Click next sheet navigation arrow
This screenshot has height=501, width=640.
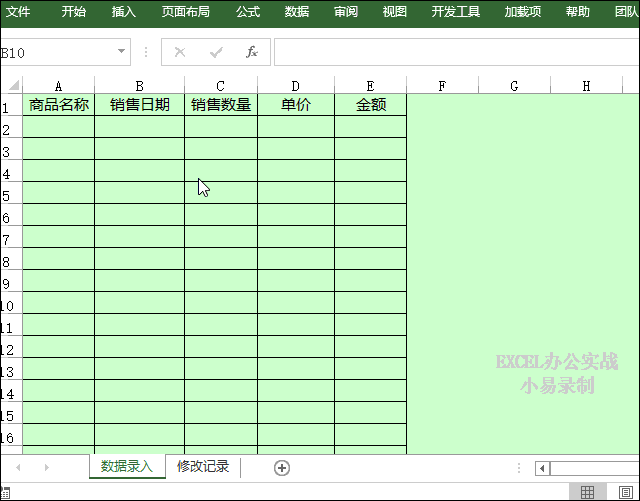click(47, 468)
